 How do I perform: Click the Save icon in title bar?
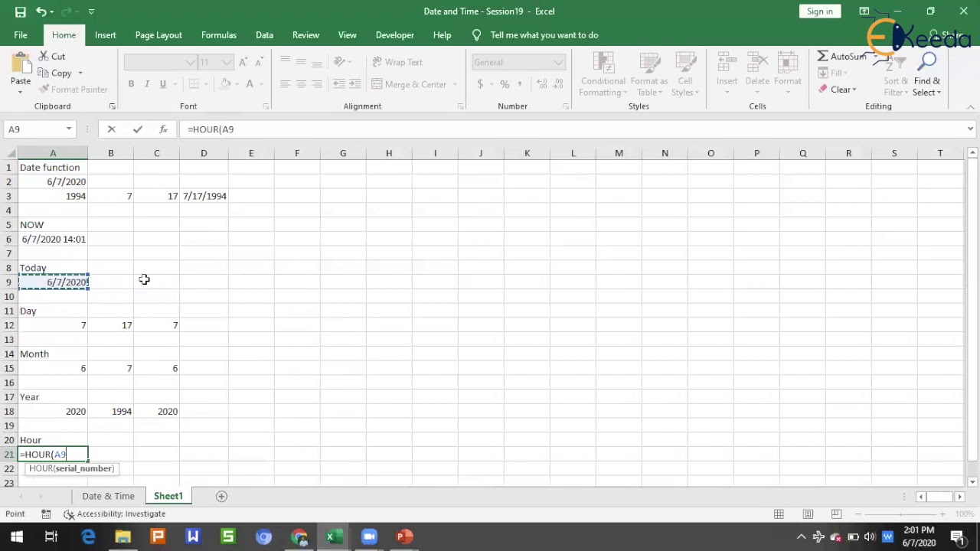[20, 11]
